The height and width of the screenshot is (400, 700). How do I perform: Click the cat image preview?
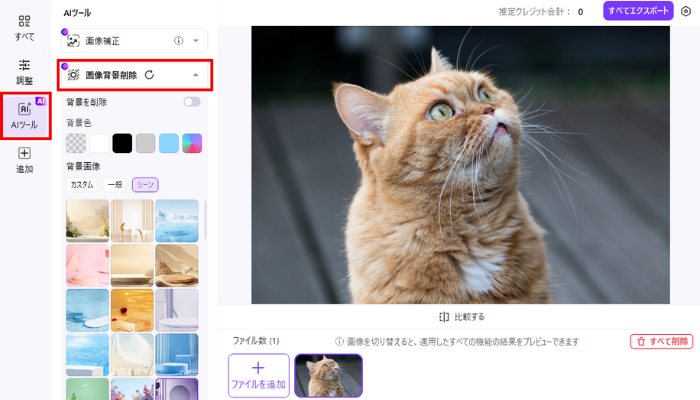click(x=460, y=165)
